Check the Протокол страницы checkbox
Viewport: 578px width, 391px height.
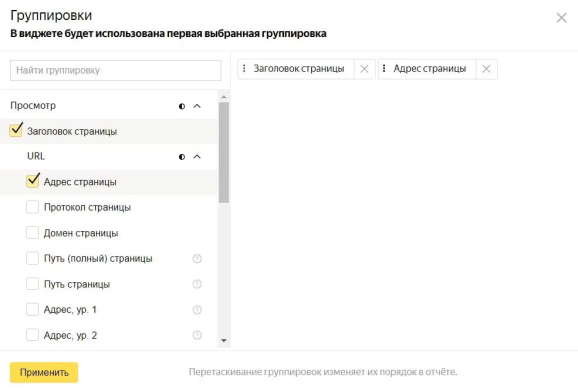pyautogui.click(x=32, y=207)
